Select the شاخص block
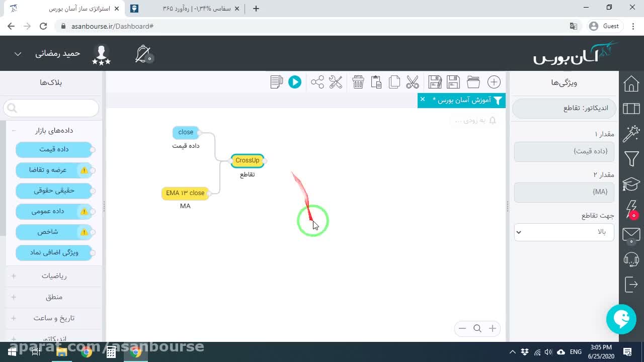644x362 pixels. click(54, 232)
